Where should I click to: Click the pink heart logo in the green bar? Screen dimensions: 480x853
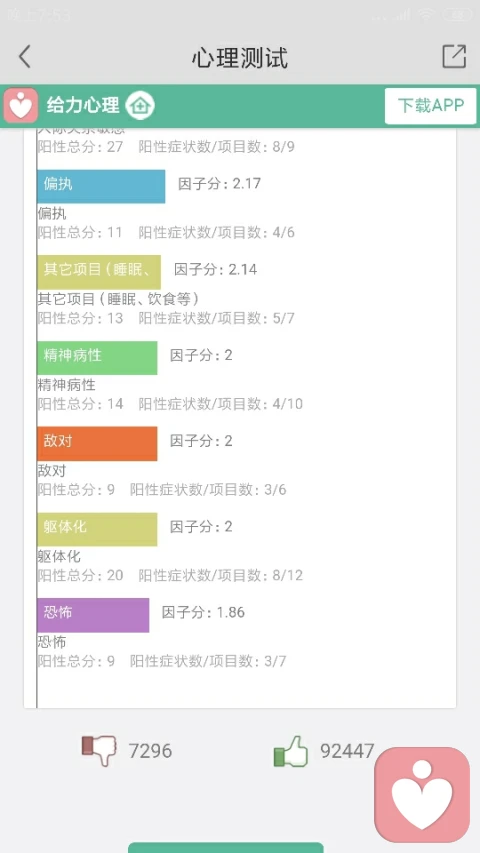pyautogui.click(x=21, y=105)
